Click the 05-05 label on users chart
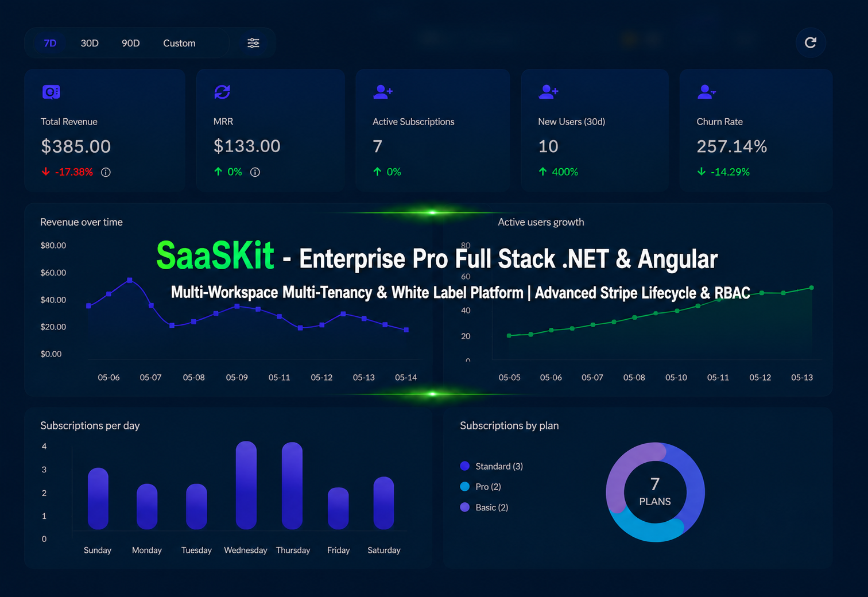Viewport: 868px width, 597px height. [x=510, y=377]
